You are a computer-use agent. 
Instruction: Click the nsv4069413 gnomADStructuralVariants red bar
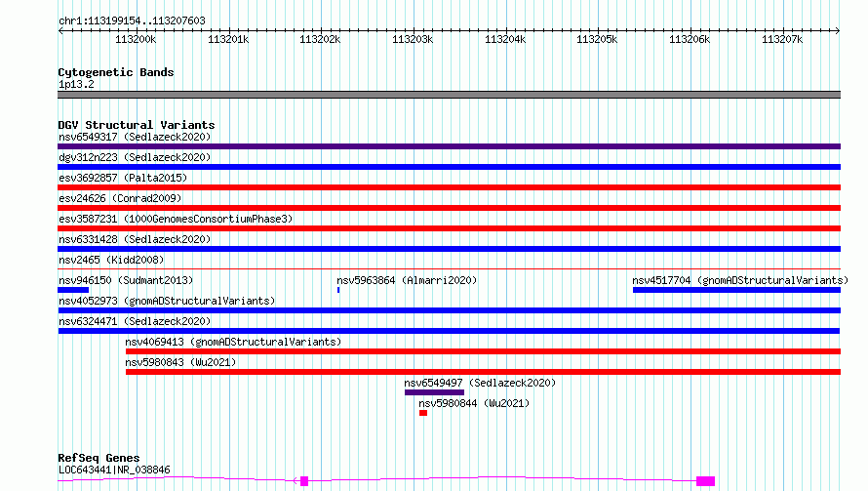point(484,351)
